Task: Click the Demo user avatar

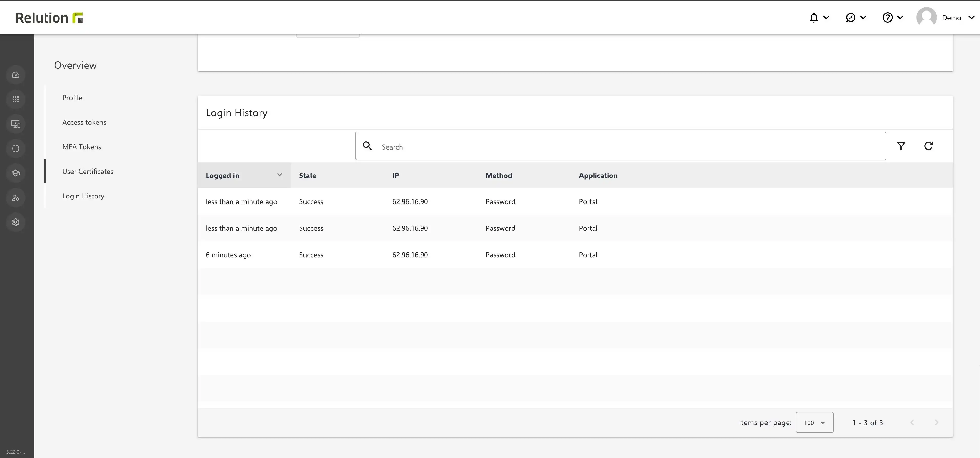Action: 926,17
